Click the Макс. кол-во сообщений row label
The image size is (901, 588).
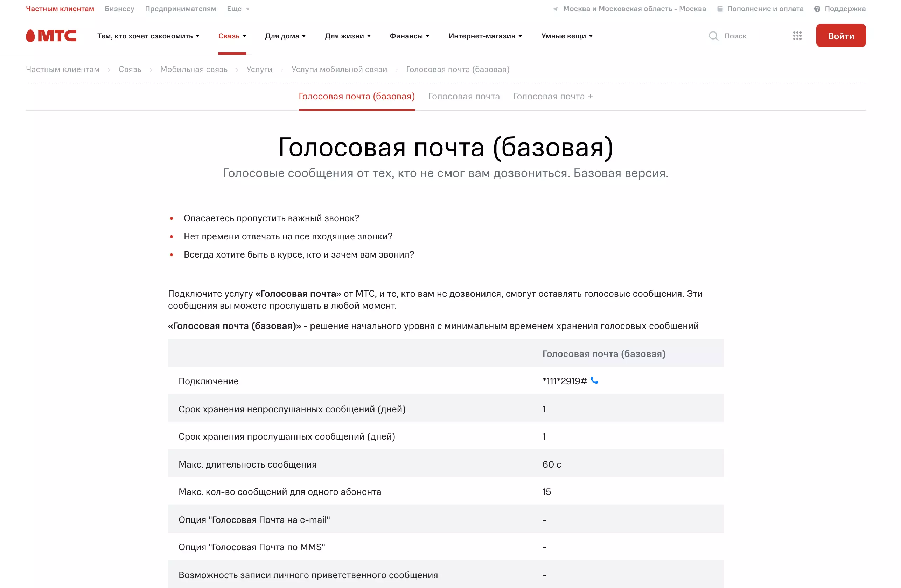click(280, 491)
